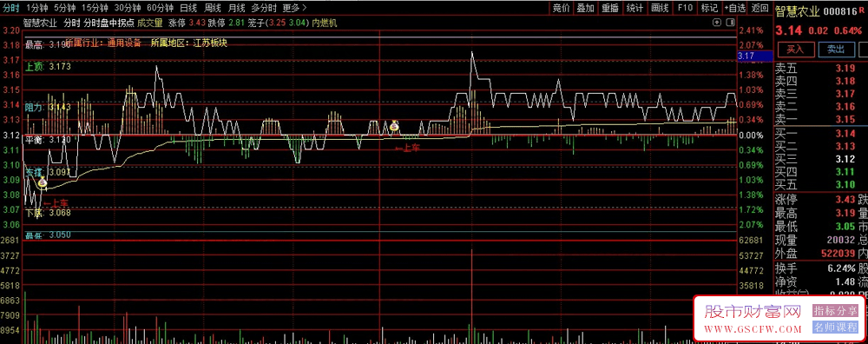Click the 上车 money-bag marker at mid-session

pos(394,126)
